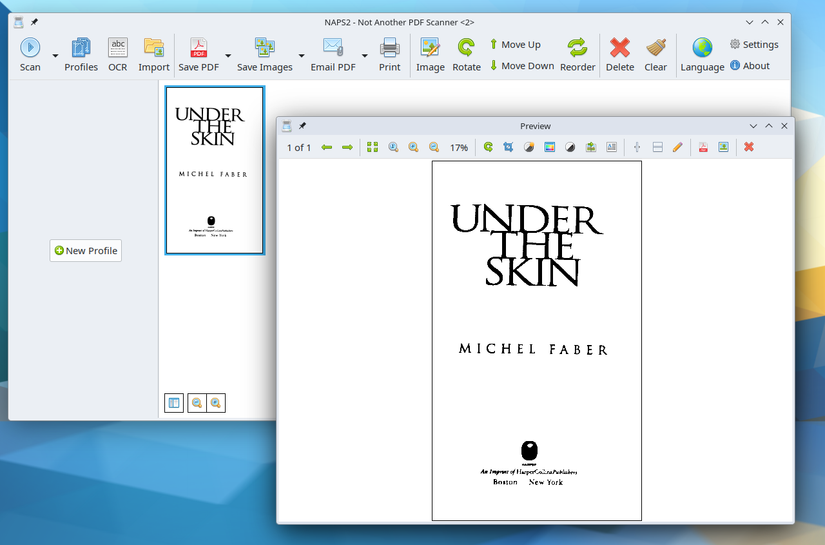Image resolution: width=825 pixels, height=545 pixels.
Task: Open OCR settings
Action: point(118,55)
